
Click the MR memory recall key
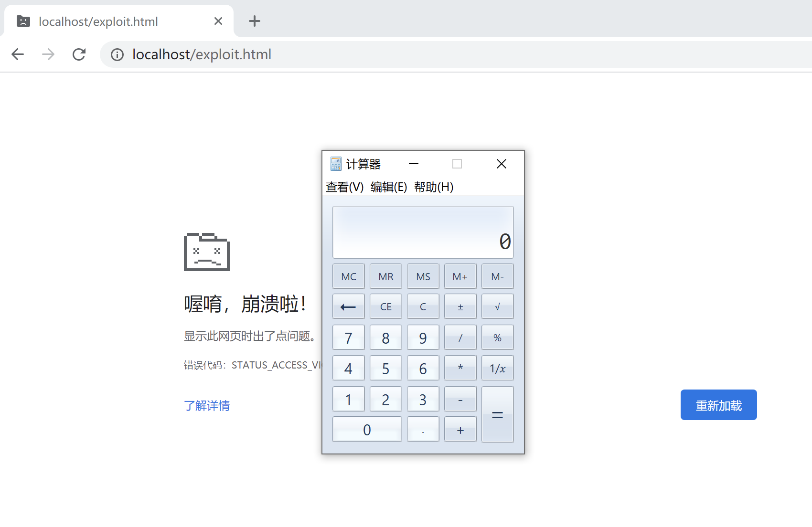tap(386, 276)
